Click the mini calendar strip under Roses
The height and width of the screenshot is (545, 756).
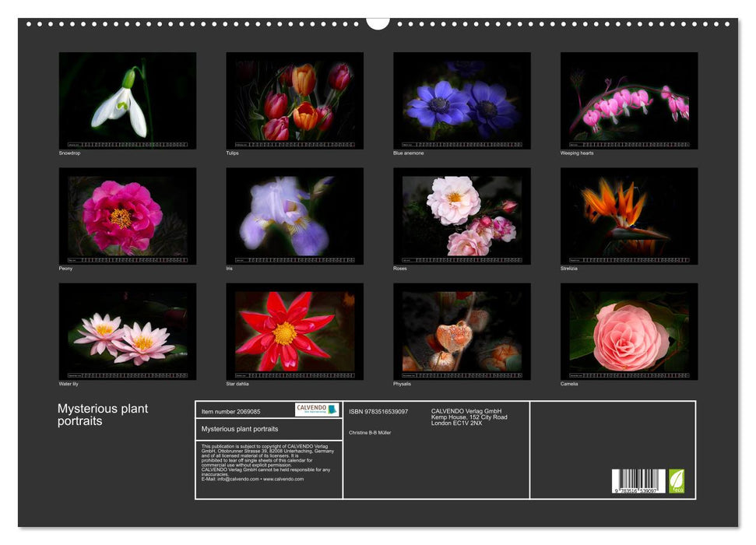(x=461, y=258)
